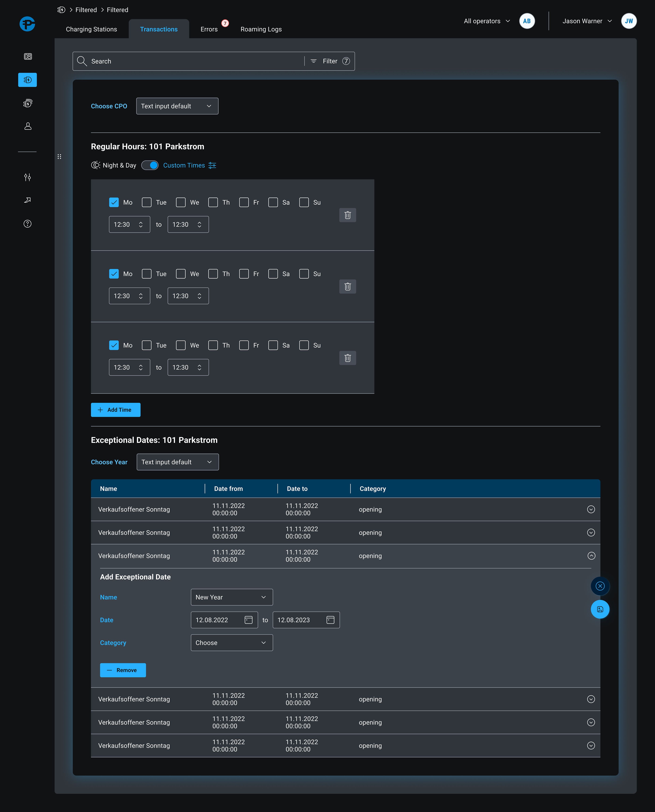Open the help question mark icon
The image size is (655, 812).
27,224
